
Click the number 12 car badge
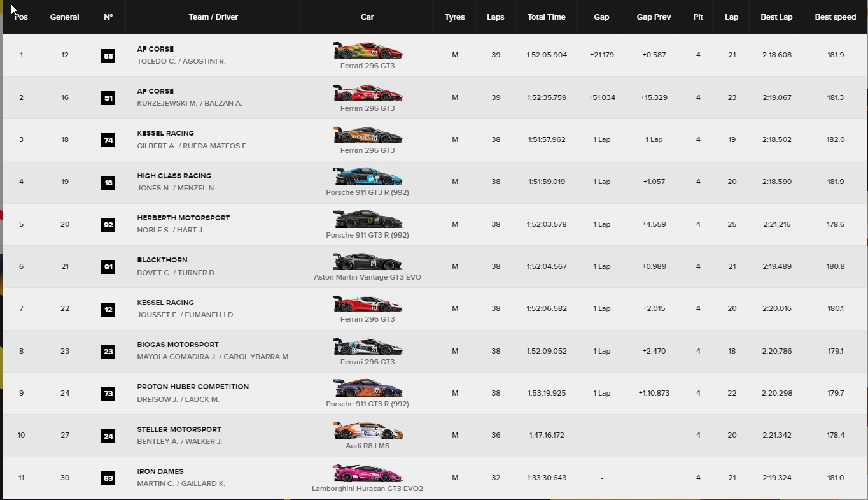tap(108, 309)
